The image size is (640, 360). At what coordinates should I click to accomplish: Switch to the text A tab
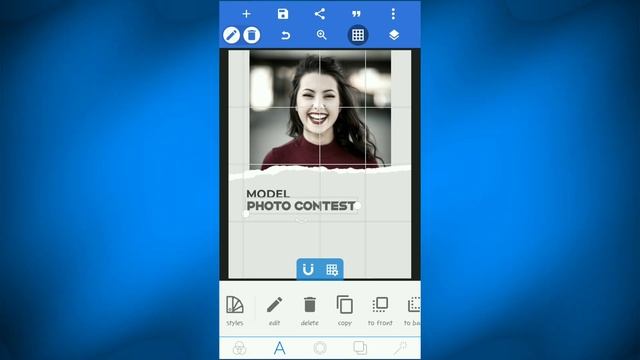[x=280, y=348]
